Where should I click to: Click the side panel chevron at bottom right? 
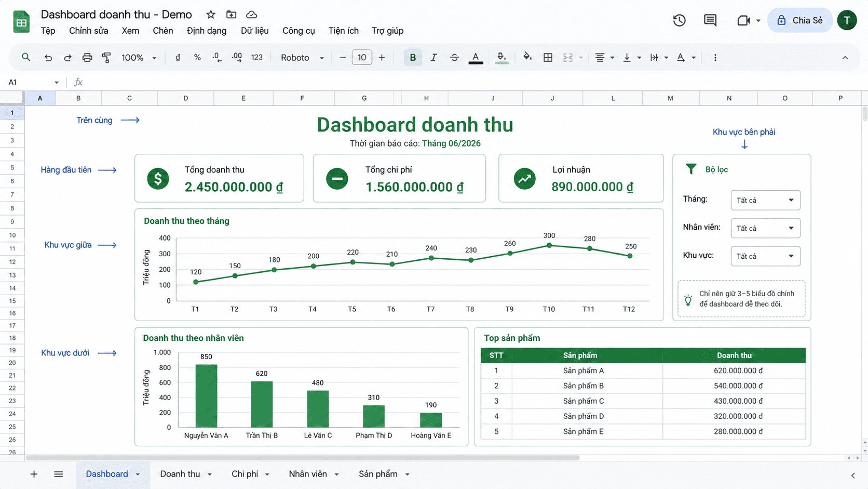853,475
